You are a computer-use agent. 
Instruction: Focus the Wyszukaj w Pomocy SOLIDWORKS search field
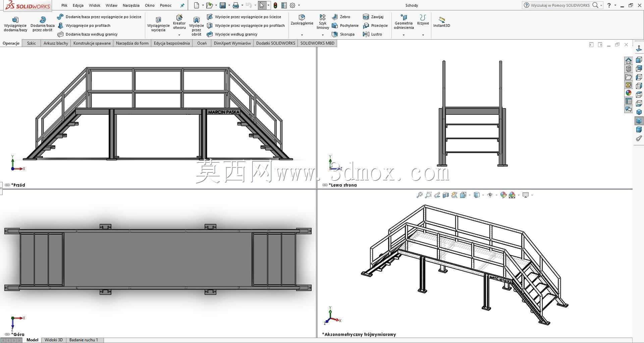pyautogui.click(x=560, y=5)
